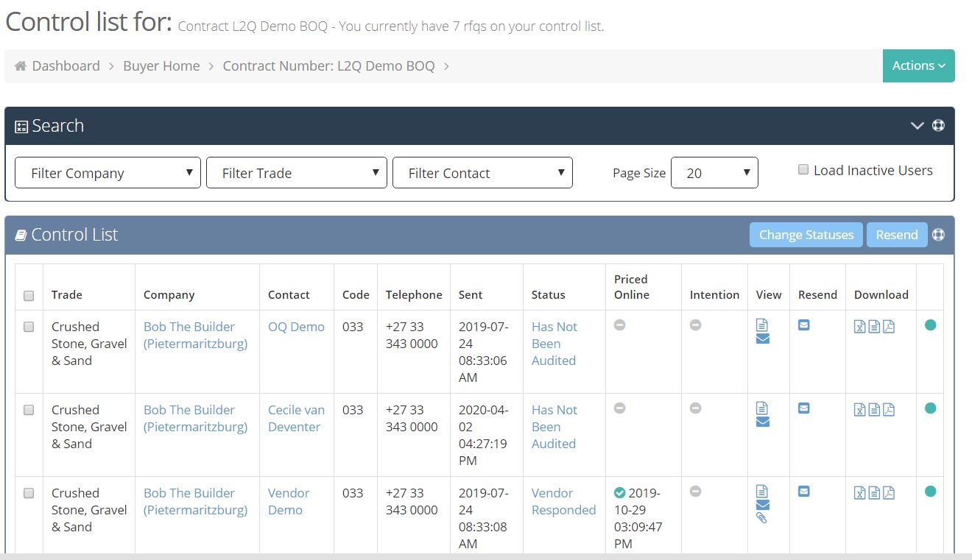Open Has Not Been Audited status for Cecile van Deventer
The height and width of the screenshot is (560, 972).
[x=554, y=427]
